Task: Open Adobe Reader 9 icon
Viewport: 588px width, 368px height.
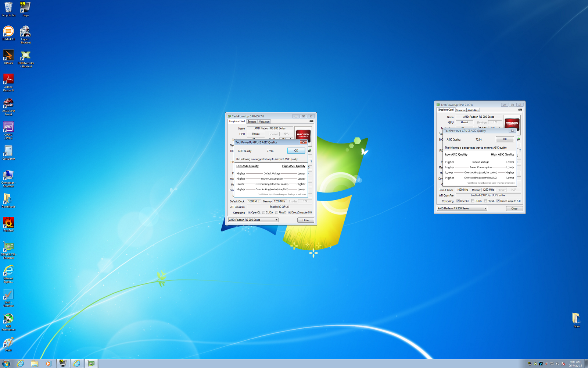Action: tap(8, 82)
